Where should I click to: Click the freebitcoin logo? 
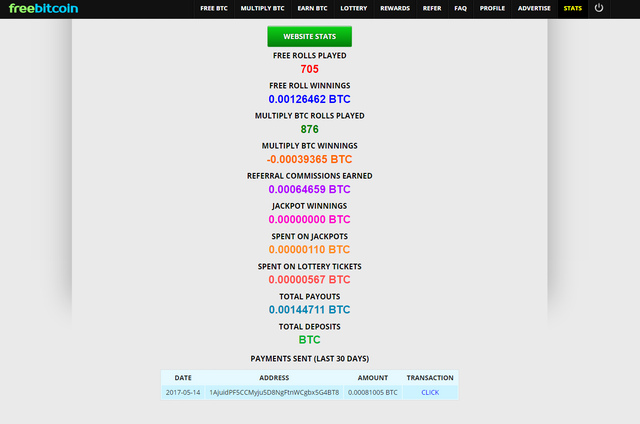click(43, 8)
